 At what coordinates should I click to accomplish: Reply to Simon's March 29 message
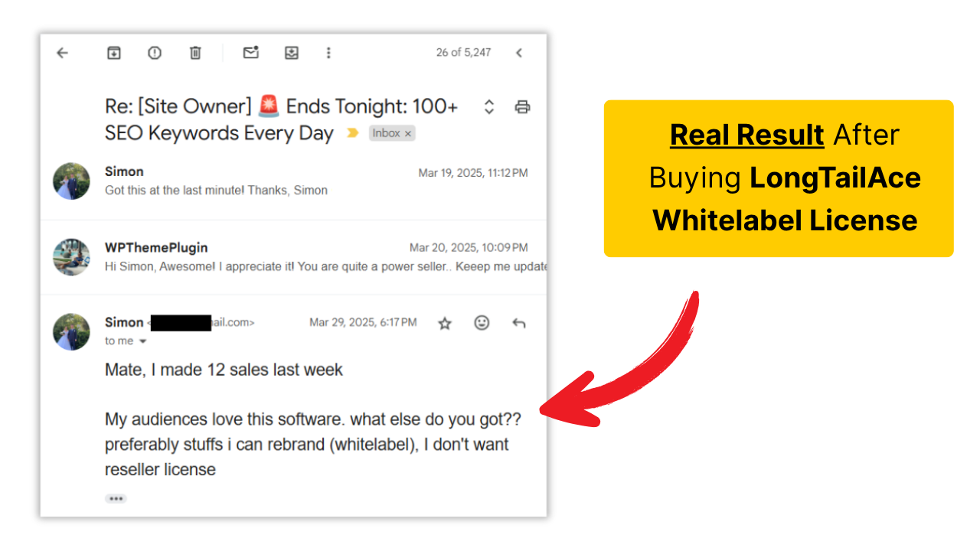[519, 323]
